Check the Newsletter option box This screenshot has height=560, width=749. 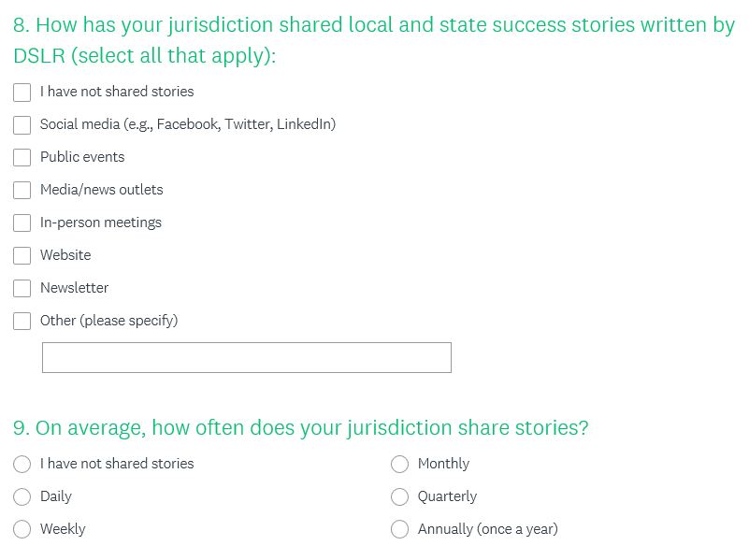click(x=22, y=289)
